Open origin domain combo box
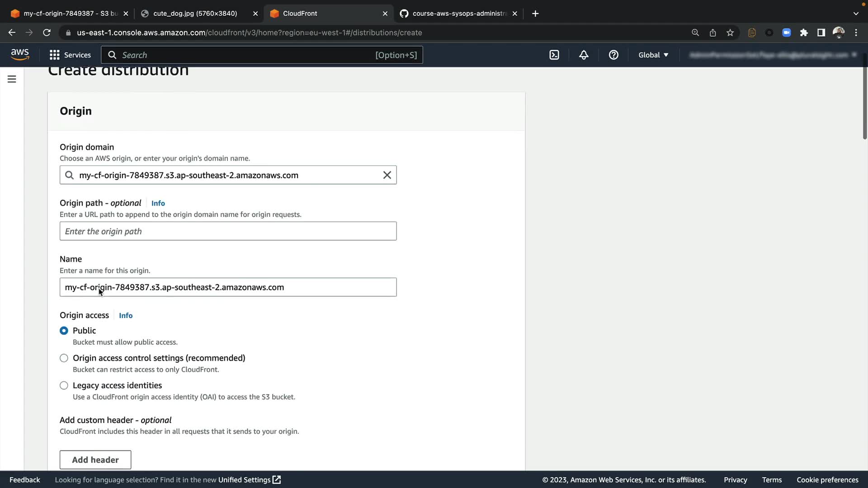 [226, 175]
